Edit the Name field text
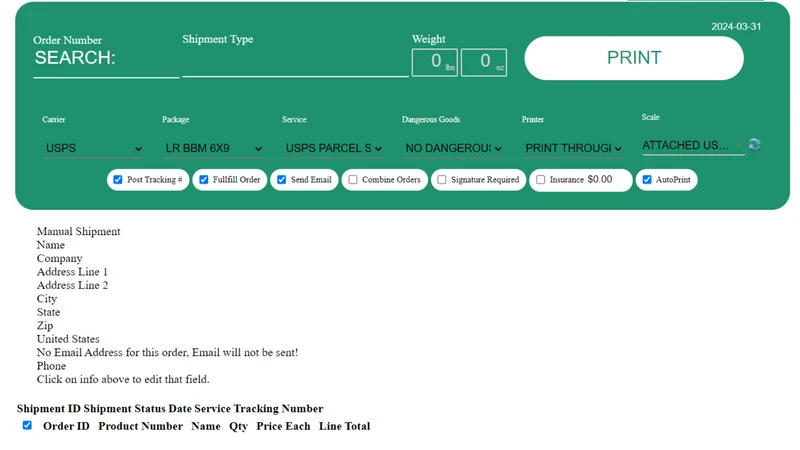Image resolution: width=800 pixels, height=450 pixels. 51,245
